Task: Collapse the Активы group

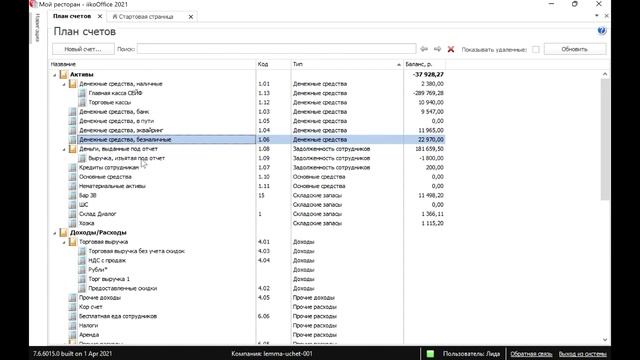Action: [x=55, y=75]
